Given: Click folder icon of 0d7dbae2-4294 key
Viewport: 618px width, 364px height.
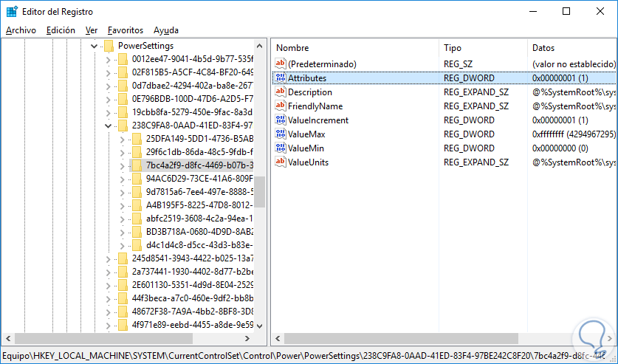Looking at the screenshot, I should (123, 86).
